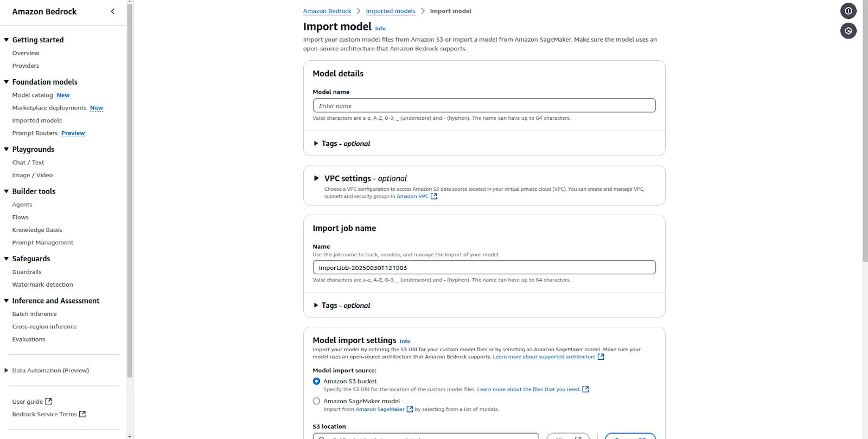The width and height of the screenshot is (868, 439).
Task: Go to Guardrails in sidebar
Action: click(27, 272)
